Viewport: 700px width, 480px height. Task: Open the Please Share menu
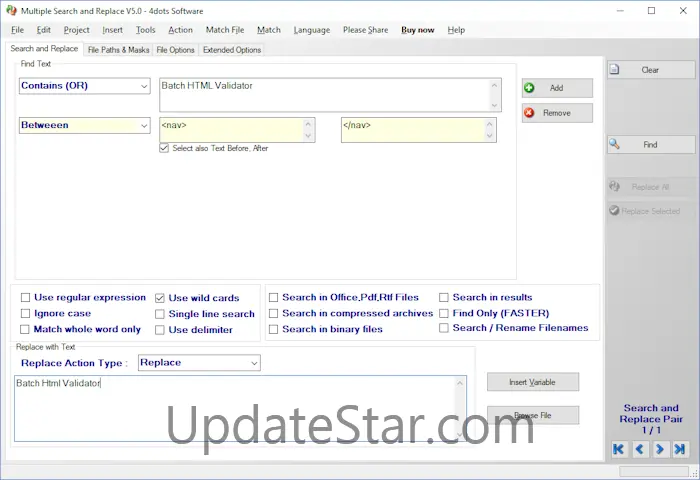point(365,30)
